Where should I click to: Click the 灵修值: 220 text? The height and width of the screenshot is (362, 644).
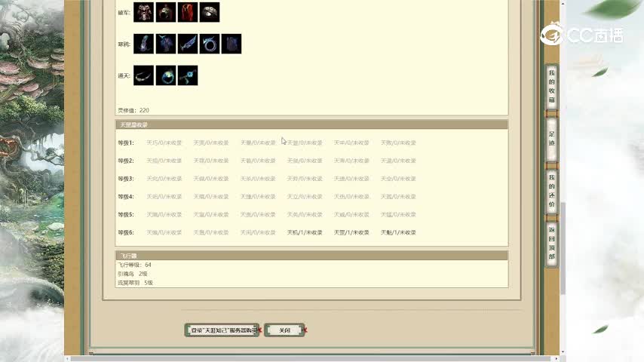point(133,110)
